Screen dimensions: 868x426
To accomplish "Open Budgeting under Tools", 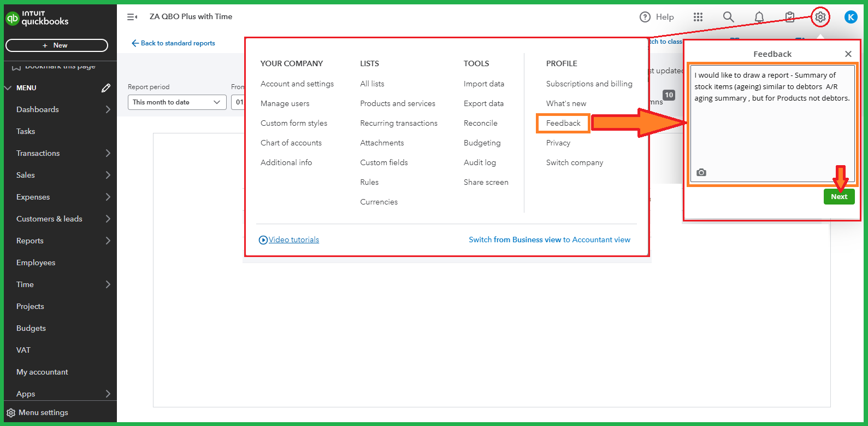I will pos(482,143).
